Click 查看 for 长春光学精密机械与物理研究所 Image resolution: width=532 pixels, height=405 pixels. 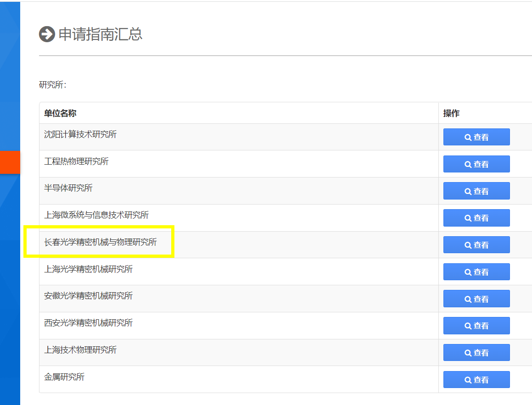(476, 245)
